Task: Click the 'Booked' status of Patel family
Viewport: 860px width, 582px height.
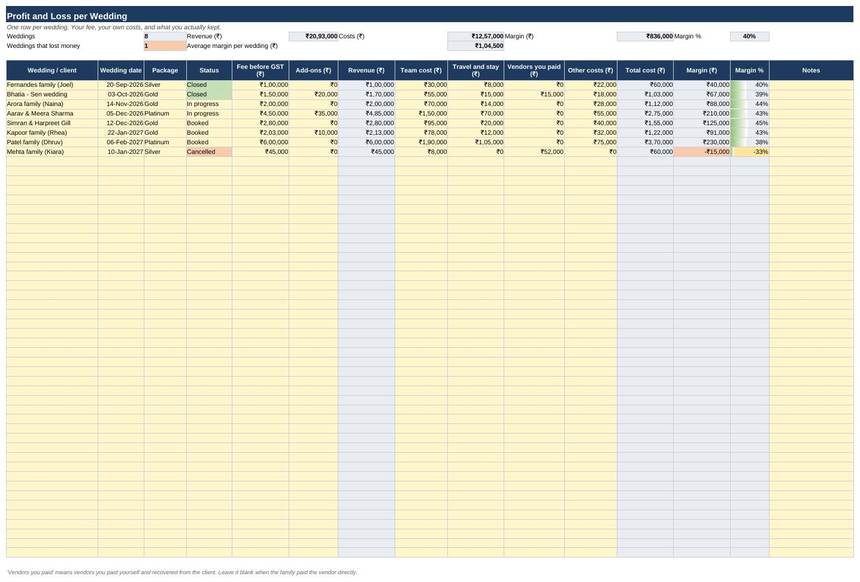Action: pos(209,142)
